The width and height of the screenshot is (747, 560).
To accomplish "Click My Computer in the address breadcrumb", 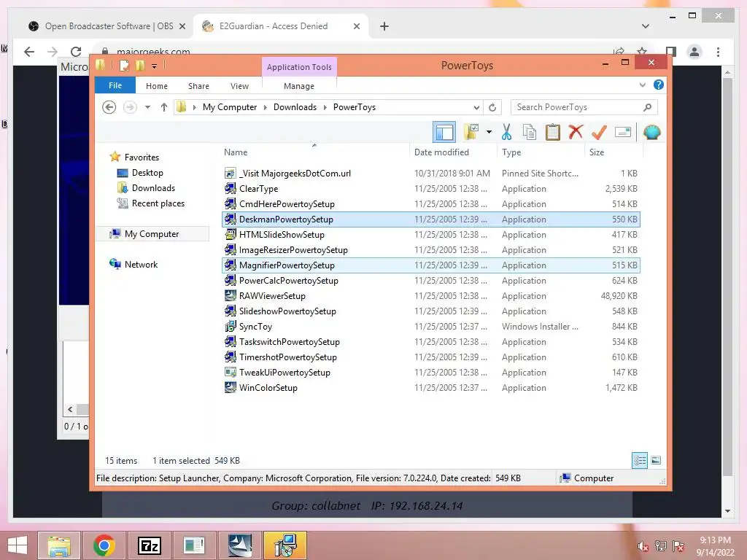I will pos(230,107).
